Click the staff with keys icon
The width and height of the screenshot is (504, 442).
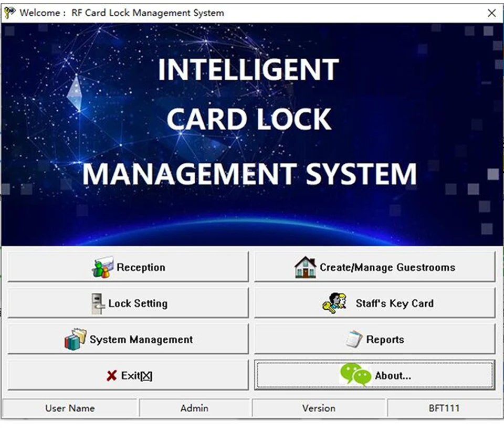coord(334,303)
